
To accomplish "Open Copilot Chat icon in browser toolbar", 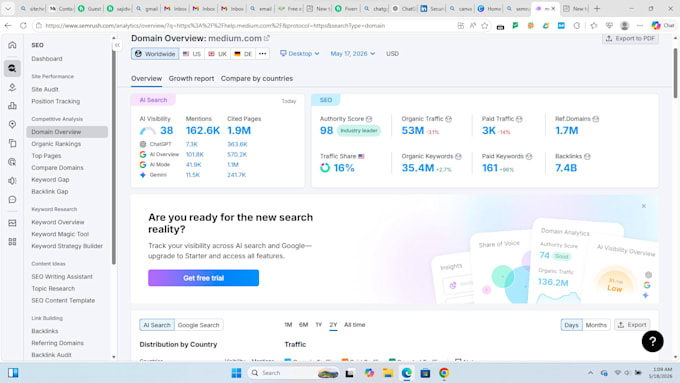I will (663, 26).
